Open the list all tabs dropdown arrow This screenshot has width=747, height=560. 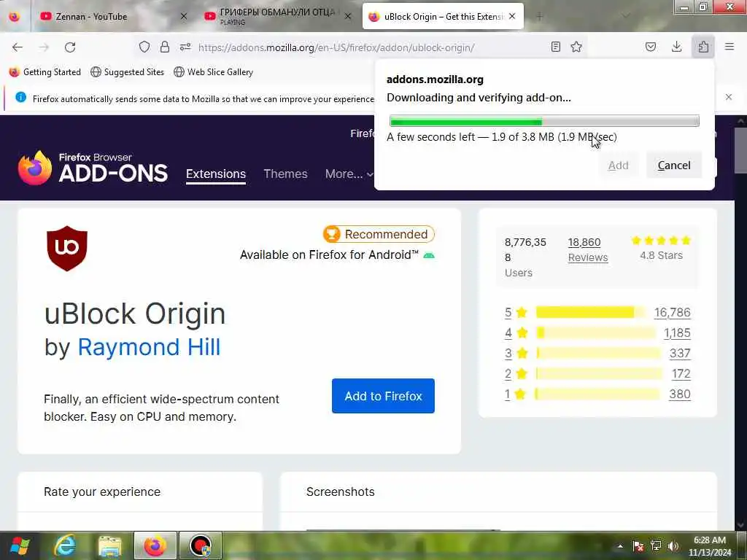(x=626, y=17)
